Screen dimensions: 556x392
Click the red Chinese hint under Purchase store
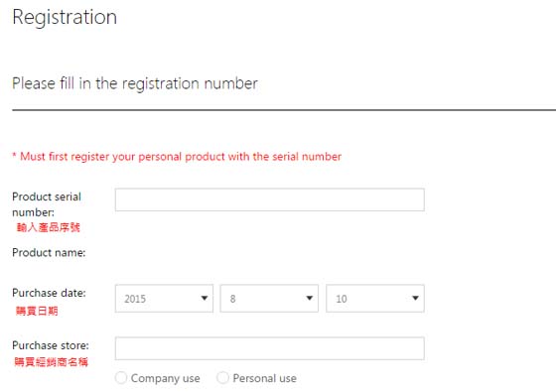(51, 362)
